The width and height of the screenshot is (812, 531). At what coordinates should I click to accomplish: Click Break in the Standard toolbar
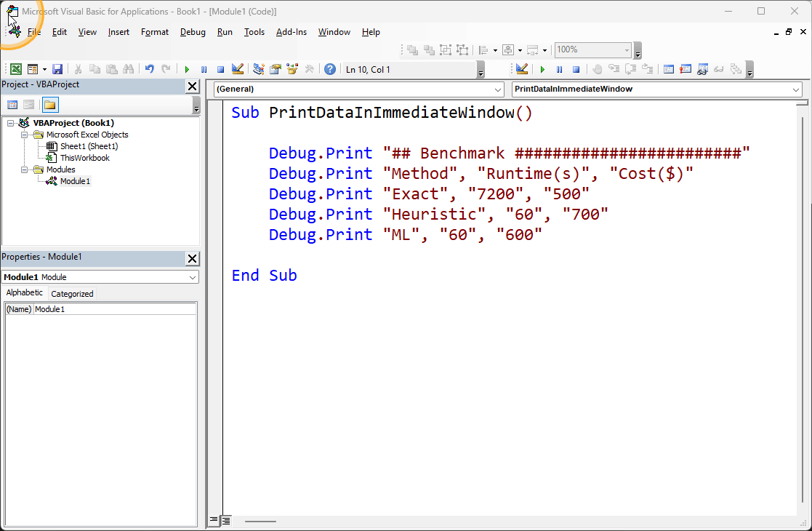click(x=204, y=69)
